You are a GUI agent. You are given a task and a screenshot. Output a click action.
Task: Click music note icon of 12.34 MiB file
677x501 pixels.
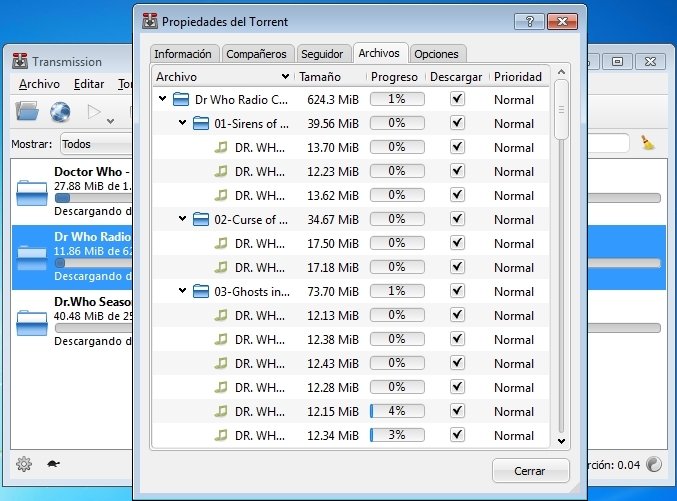(x=221, y=435)
